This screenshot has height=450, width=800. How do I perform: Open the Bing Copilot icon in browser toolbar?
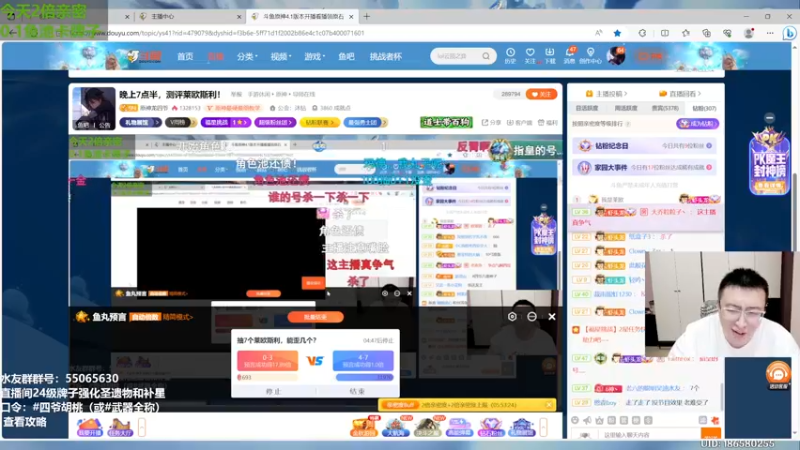789,33
